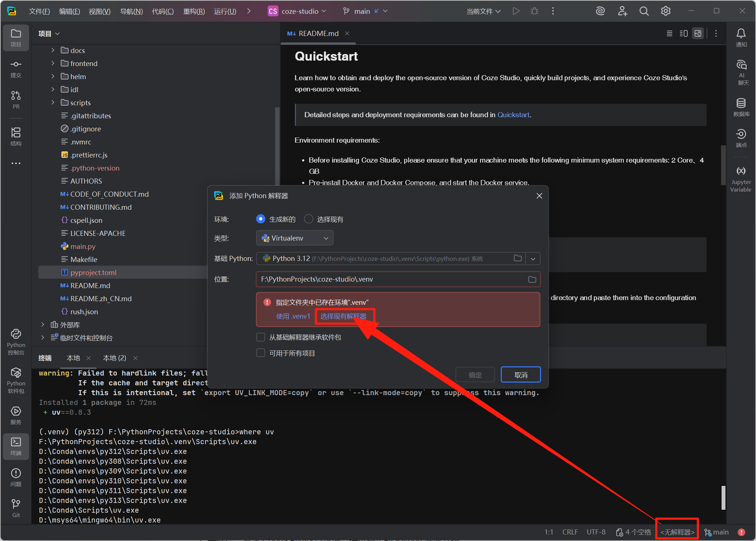Click the 位置 path input field
The image size is (756, 541).
coord(398,279)
